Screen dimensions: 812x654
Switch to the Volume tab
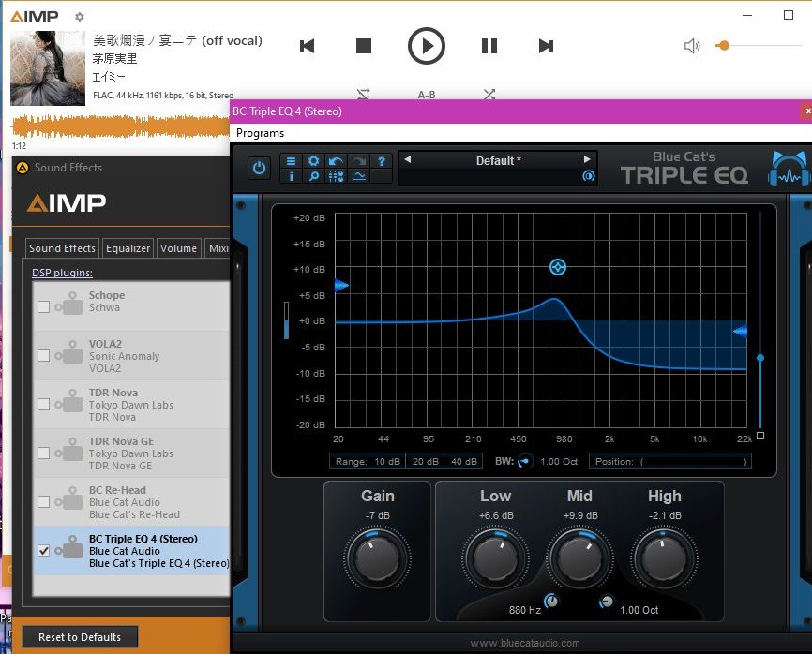pos(178,248)
